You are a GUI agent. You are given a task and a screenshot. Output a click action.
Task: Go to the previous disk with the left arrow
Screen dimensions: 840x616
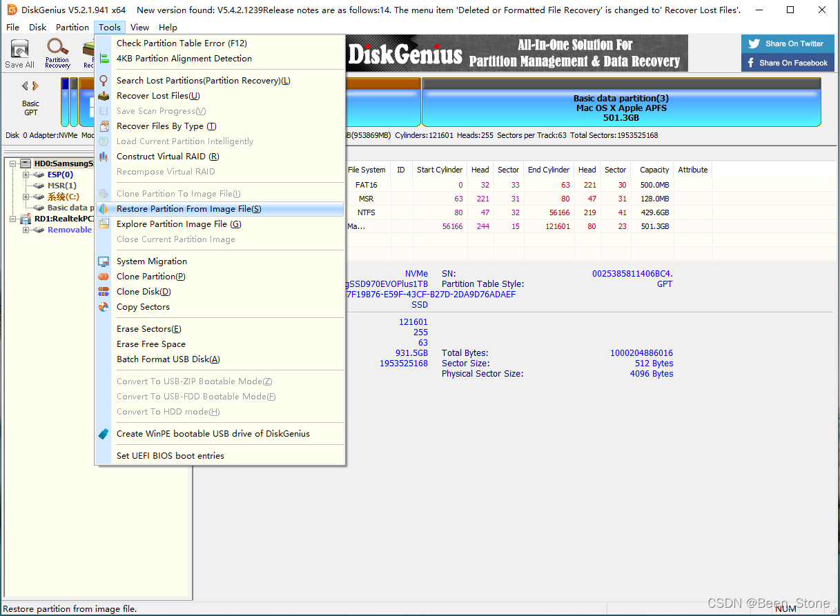pos(26,86)
